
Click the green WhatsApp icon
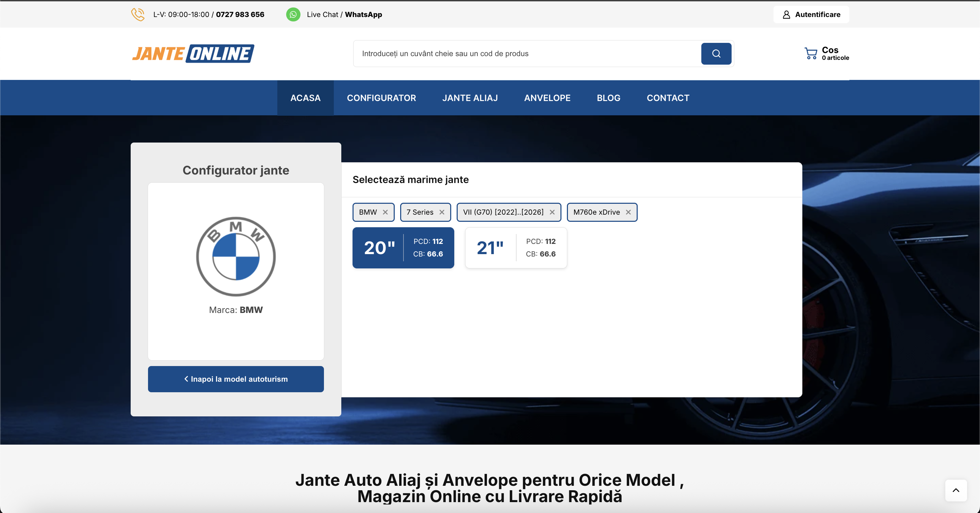pos(293,14)
